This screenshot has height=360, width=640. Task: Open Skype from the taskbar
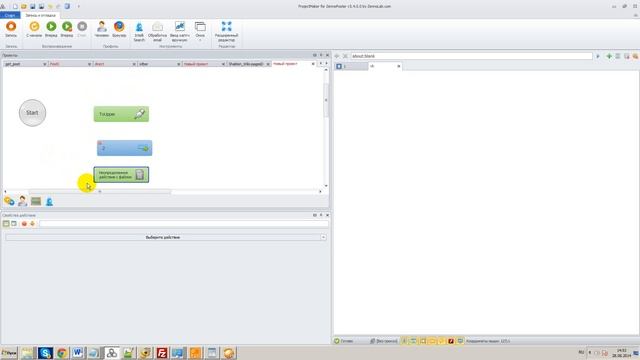[45, 353]
